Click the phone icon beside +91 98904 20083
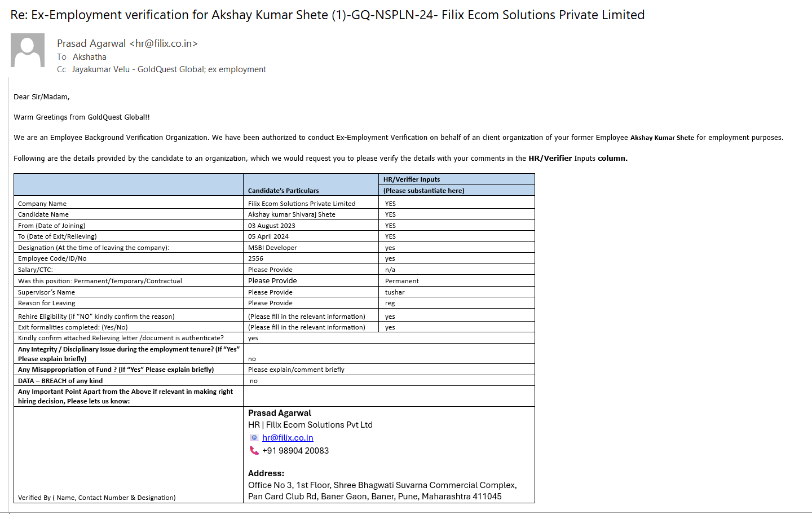The width and height of the screenshot is (812, 514). tap(254, 450)
